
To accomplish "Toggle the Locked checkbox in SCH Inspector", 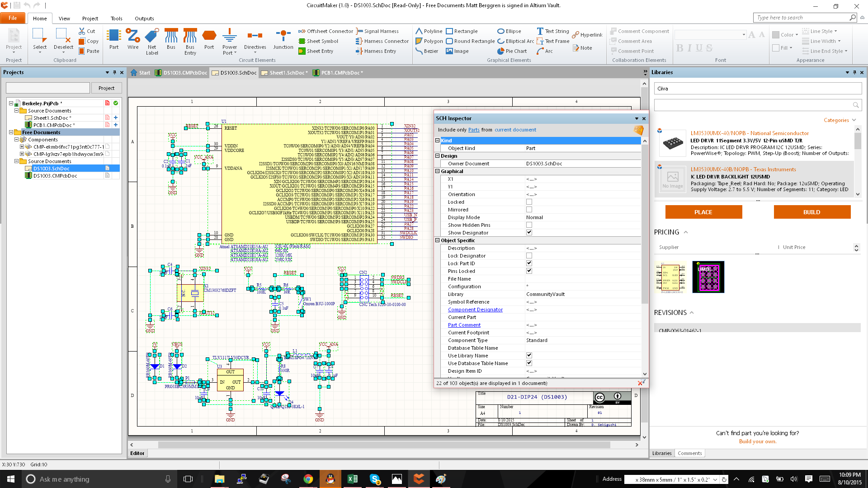I will pyautogui.click(x=529, y=202).
